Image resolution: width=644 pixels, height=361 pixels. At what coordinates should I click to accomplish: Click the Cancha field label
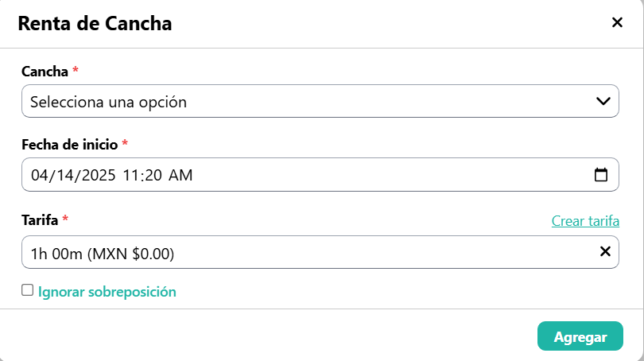pyautogui.click(x=45, y=72)
